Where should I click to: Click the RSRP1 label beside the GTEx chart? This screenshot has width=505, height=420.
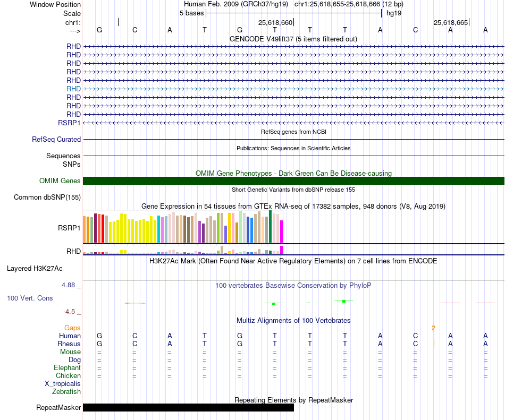pos(69,228)
